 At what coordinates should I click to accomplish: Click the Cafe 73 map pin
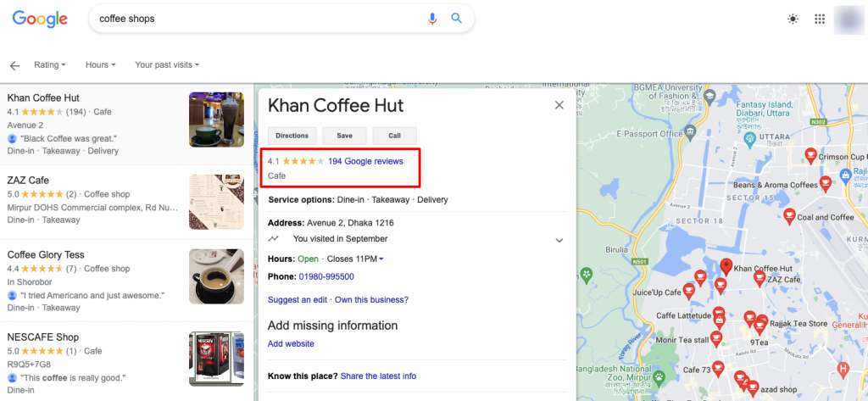pos(718,368)
